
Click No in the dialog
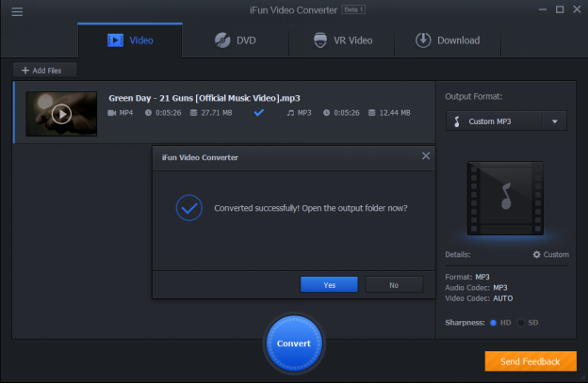[x=394, y=285]
